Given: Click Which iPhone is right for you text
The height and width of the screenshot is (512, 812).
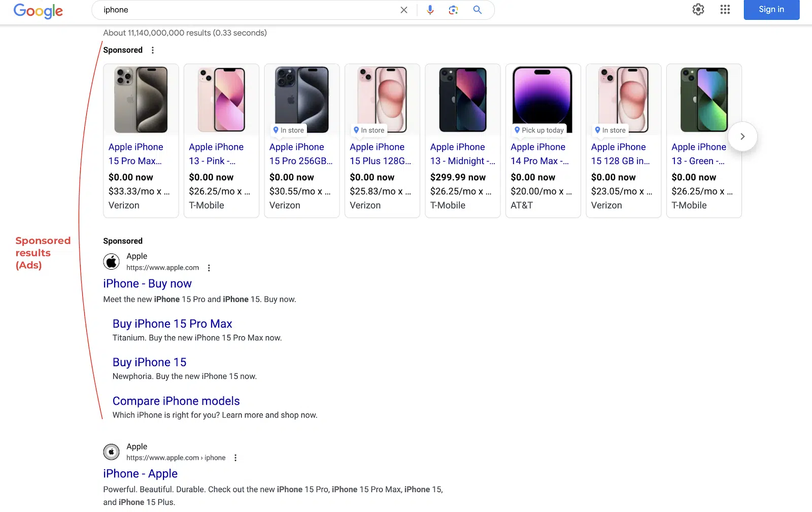Looking at the screenshot, I should click(x=215, y=415).
